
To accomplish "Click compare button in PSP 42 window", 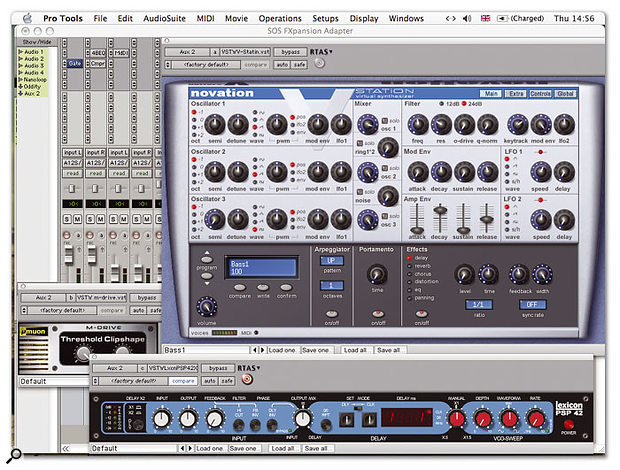I will tap(183, 381).
